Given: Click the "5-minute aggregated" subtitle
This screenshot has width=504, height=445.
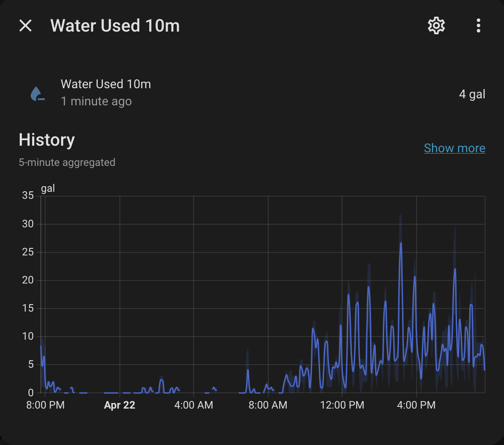Looking at the screenshot, I should click(67, 162).
